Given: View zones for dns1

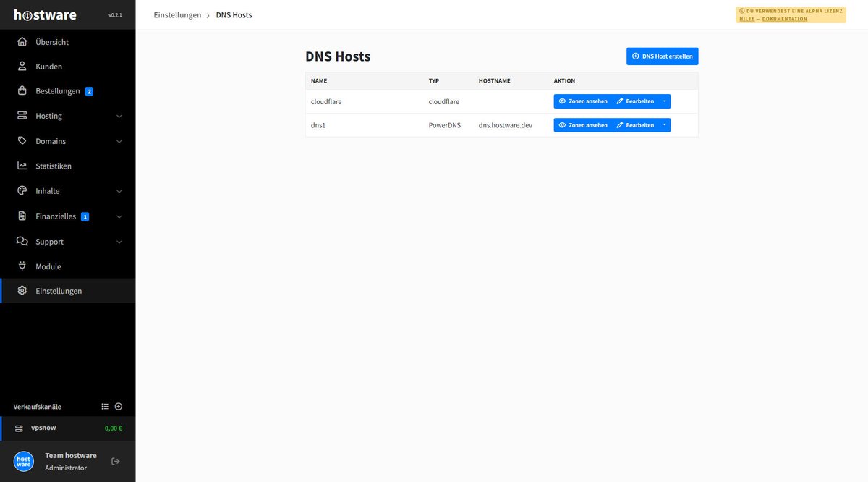Looking at the screenshot, I should pos(583,125).
